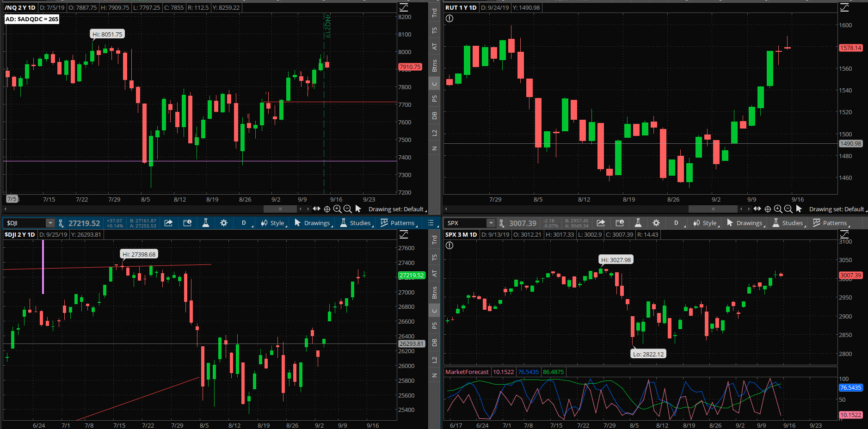Open the Patterns menu on $DJI chart
Viewport: 868px width, 429px height.
click(x=399, y=223)
